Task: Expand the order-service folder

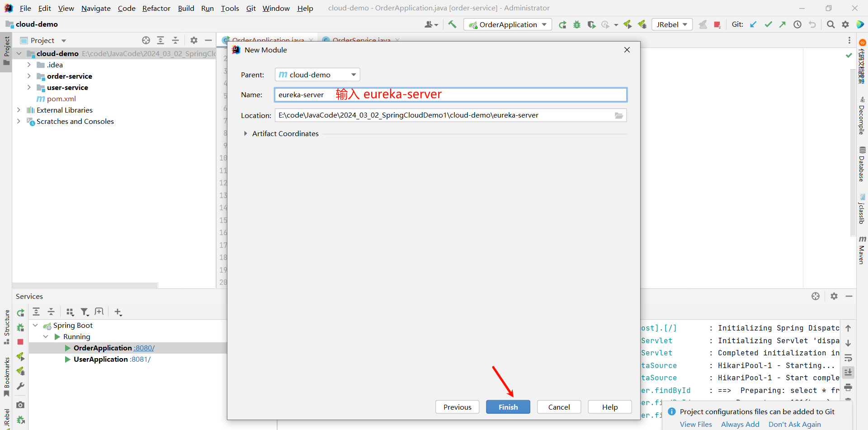Action: 29,76
